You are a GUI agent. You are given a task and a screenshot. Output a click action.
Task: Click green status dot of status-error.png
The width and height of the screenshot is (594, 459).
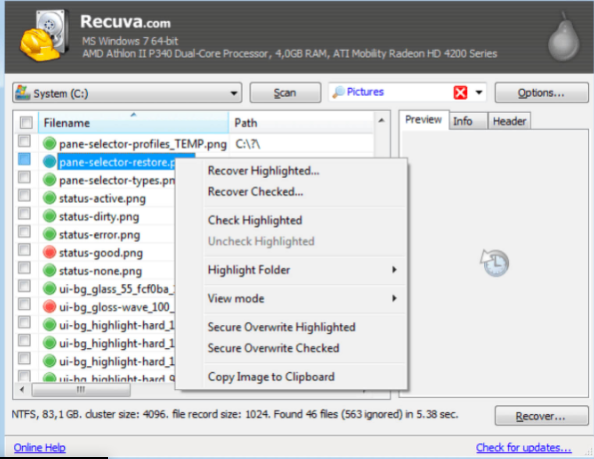(49, 234)
